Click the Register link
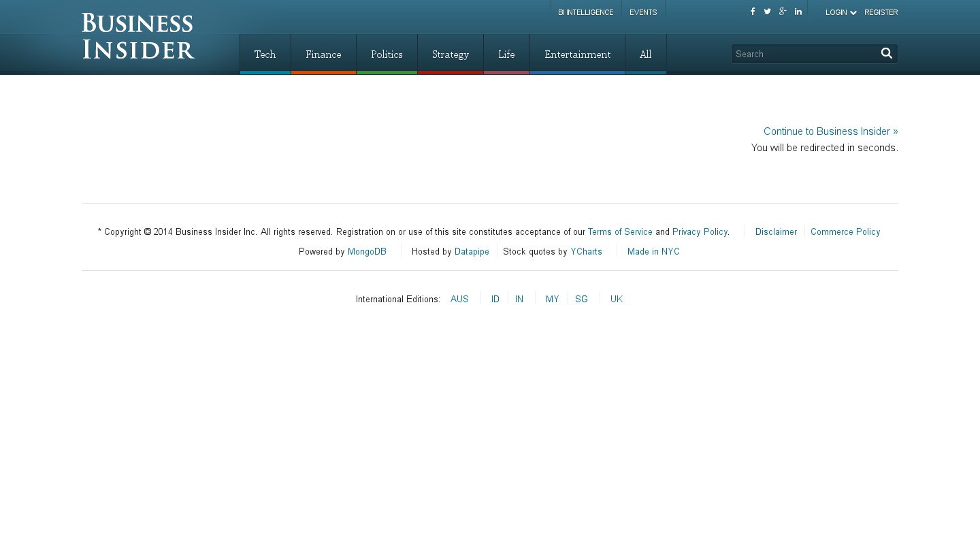 point(881,12)
